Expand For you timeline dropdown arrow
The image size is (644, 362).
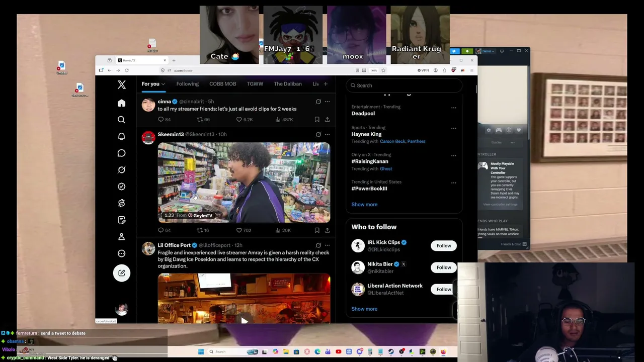click(x=163, y=84)
